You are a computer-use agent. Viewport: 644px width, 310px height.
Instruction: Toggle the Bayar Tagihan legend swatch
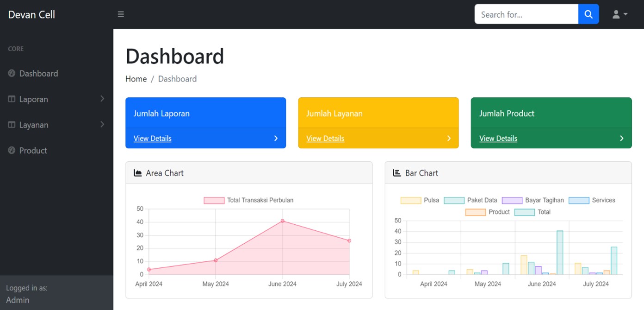[x=512, y=200]
